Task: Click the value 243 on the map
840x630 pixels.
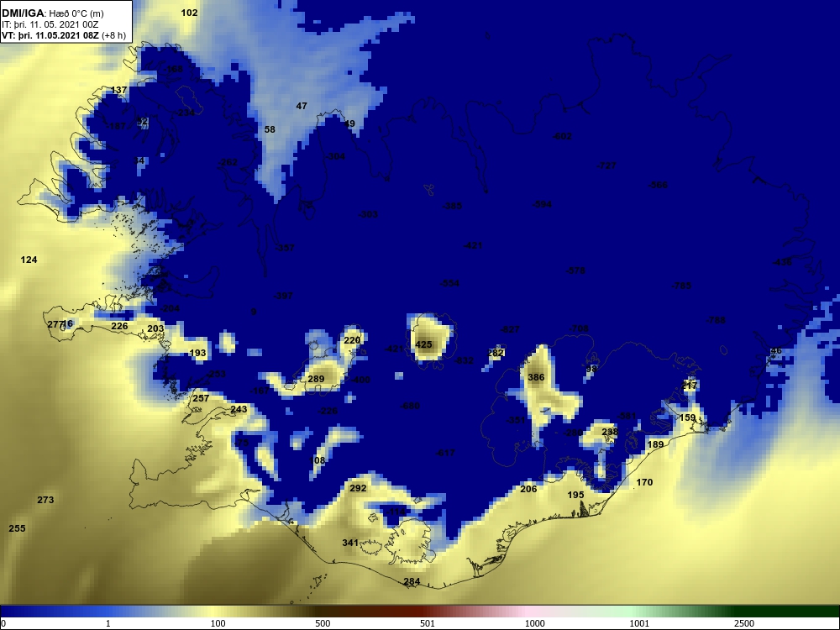Action: (x=239, y=409)
